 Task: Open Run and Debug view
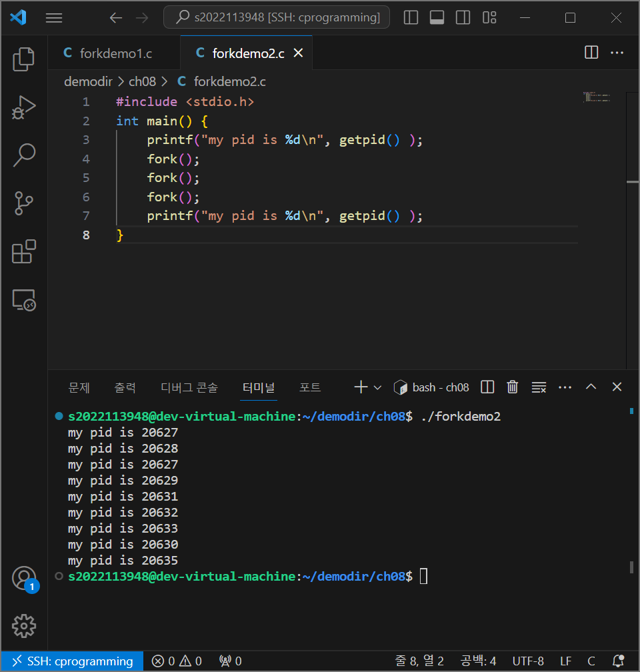click(23, 107)
